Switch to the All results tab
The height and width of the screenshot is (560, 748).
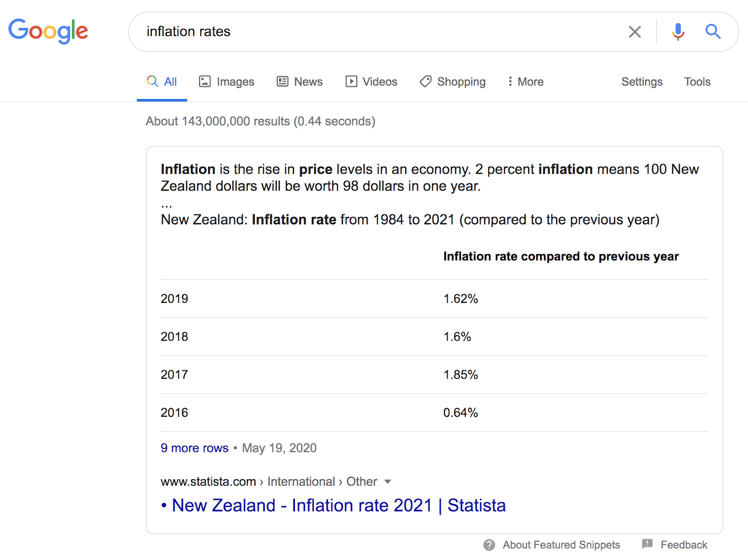(162, 82)
